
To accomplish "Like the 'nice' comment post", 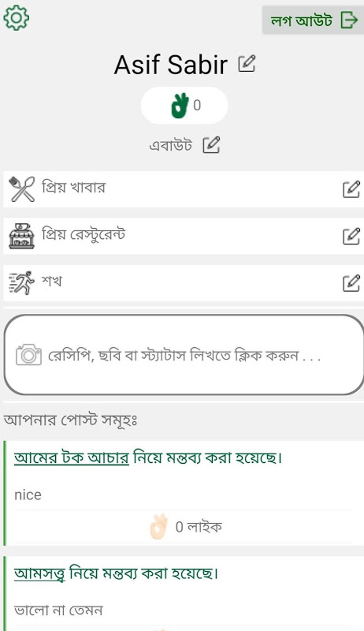I will 158,527.
